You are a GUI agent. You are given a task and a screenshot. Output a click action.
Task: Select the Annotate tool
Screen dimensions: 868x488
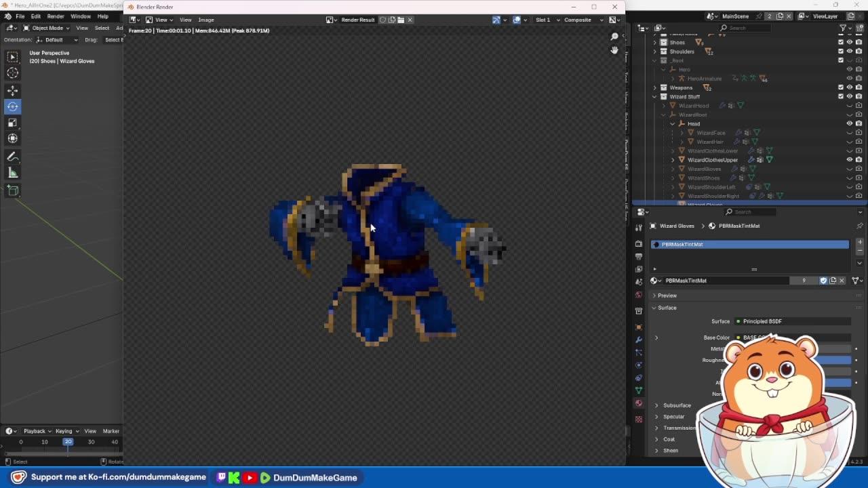[12, 157]
